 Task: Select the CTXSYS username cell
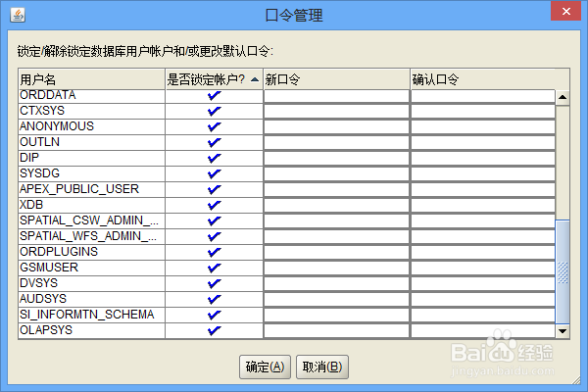(x=91, y=111)
